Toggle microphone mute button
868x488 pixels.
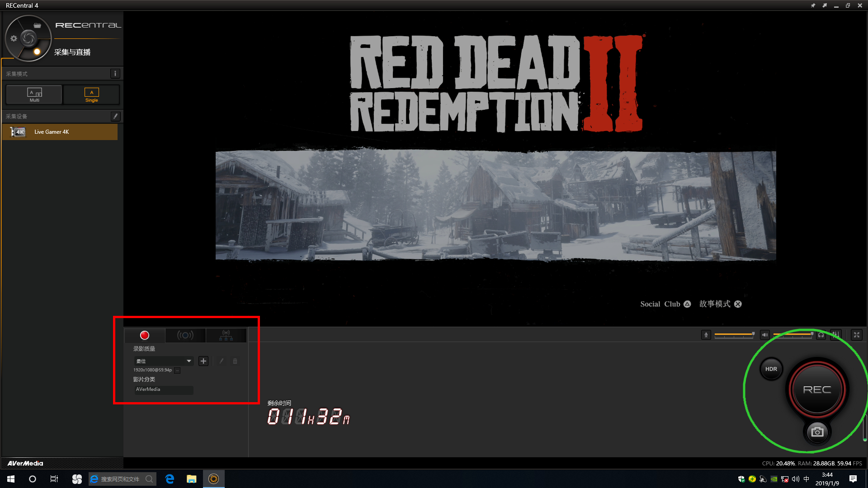click(x=706, y=335)
